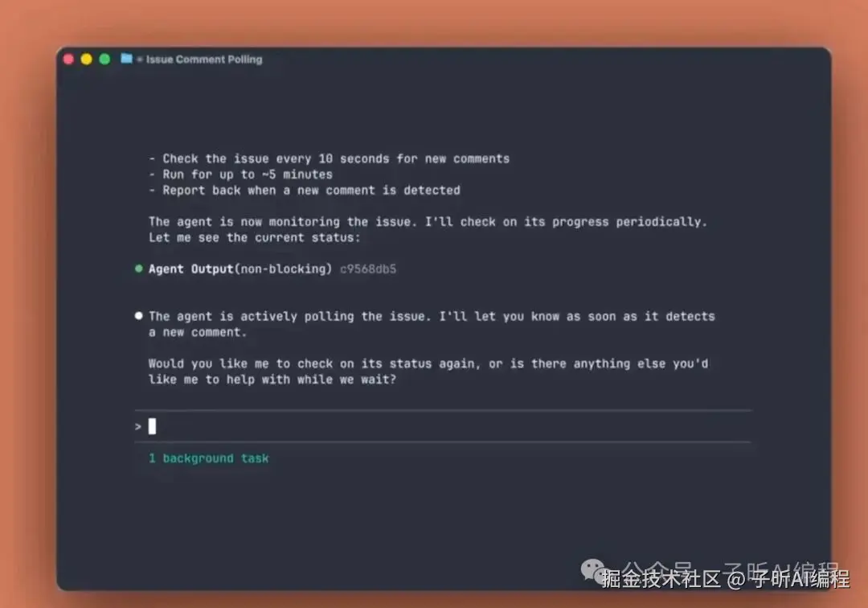Click the 'Run for up to ~5 minutes' line

coord(241,175)
